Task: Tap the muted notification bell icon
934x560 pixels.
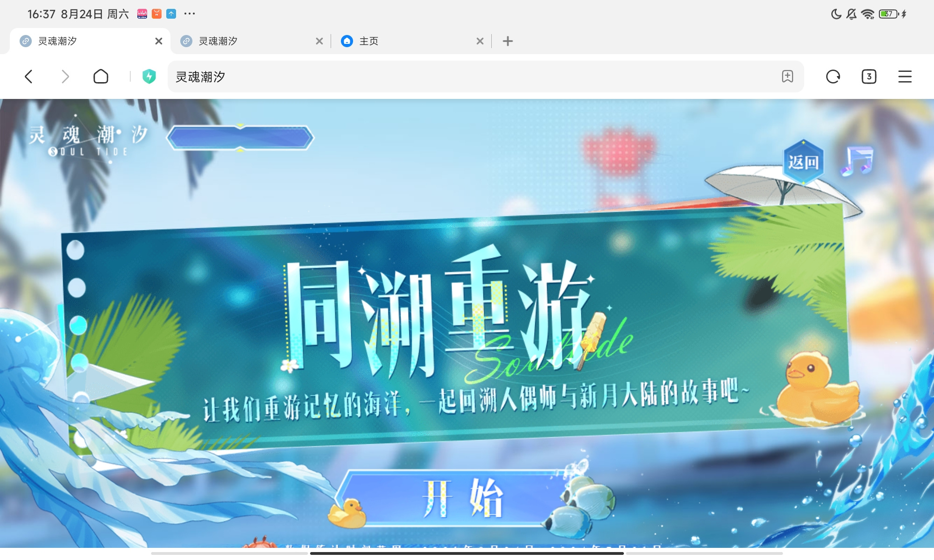Action: 852,14
